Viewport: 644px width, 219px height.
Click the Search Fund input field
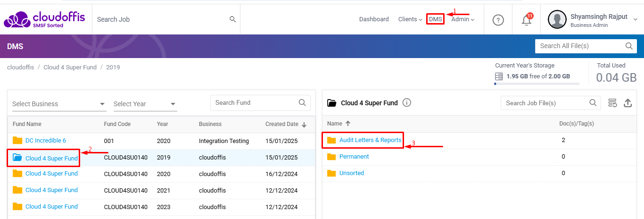(255, 102)
